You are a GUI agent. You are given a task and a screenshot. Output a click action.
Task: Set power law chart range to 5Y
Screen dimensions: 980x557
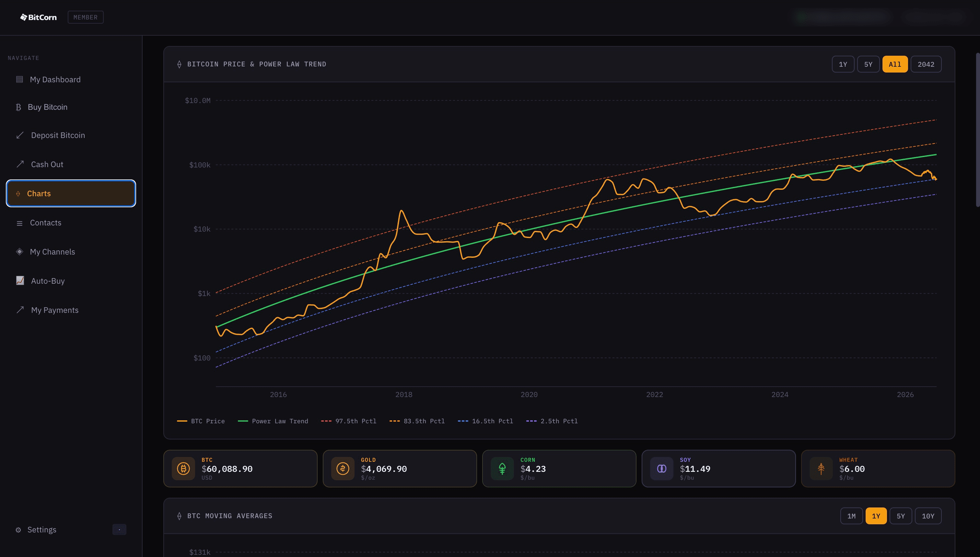point(868,64)
